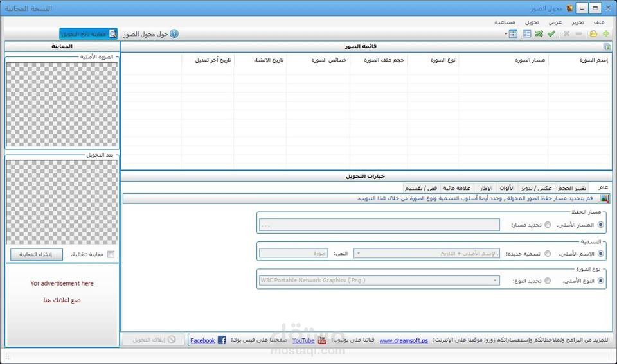Open the تحرير menu
The width and height of the screenshot is (617, 364).
pyautogui.click(x=578, y=22)
